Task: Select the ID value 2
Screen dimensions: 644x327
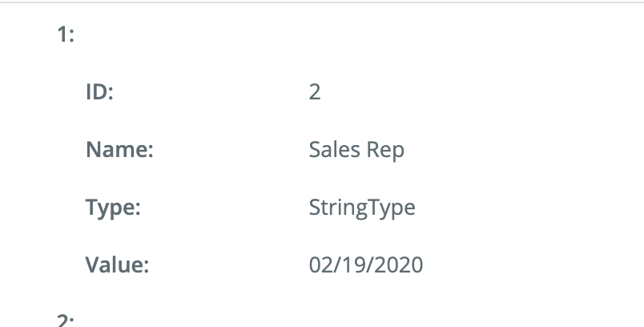Action: 315,91
